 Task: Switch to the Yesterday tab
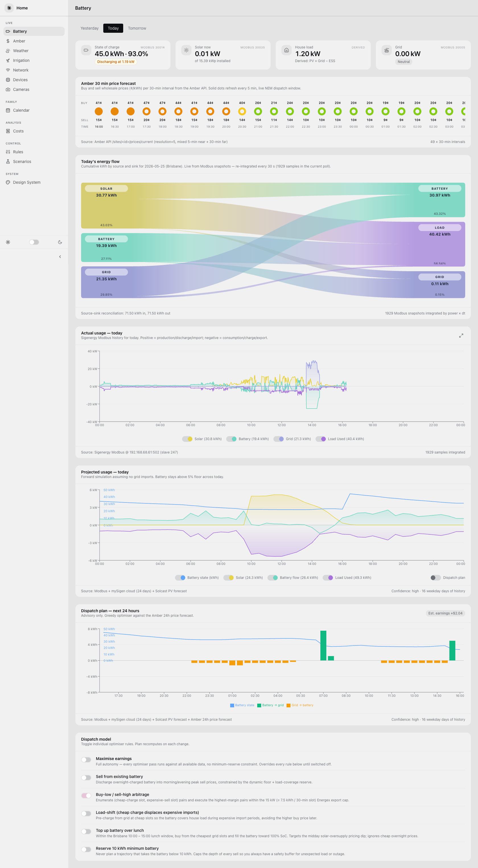pyautogui.click(x=90, y=28)
